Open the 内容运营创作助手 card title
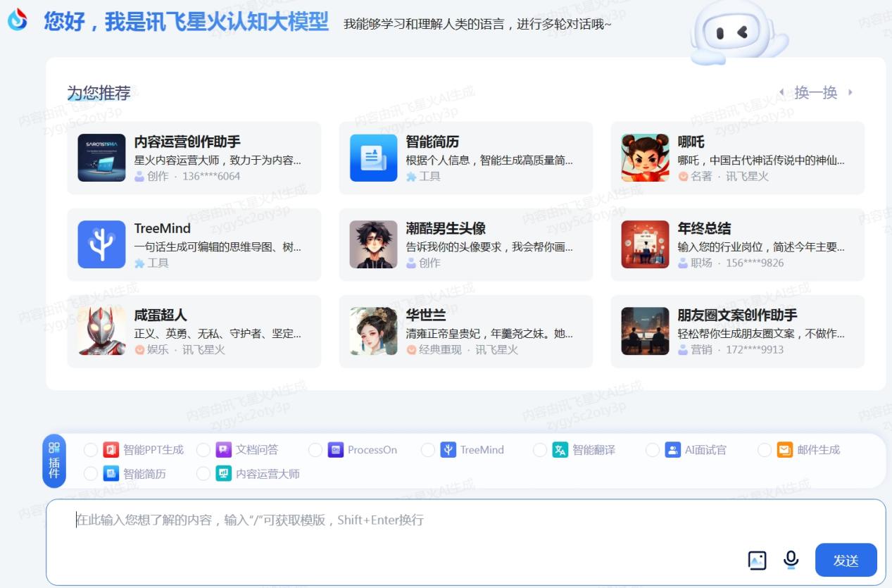 click(x=187, y=142)
